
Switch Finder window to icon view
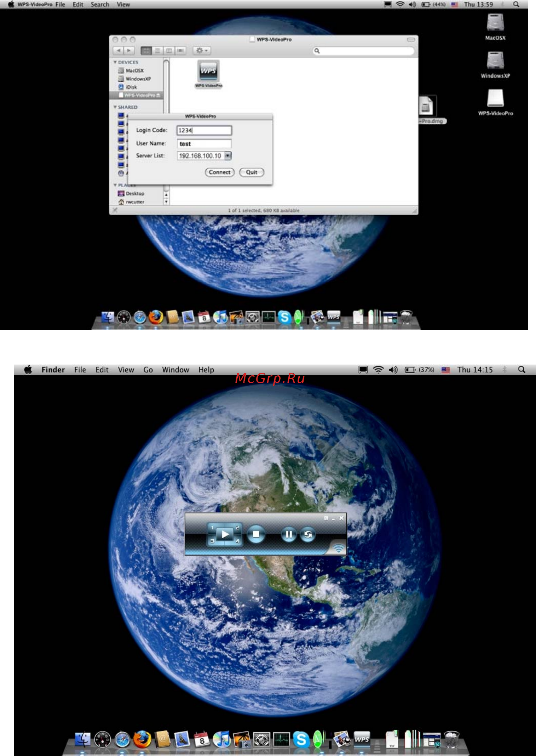146,51
